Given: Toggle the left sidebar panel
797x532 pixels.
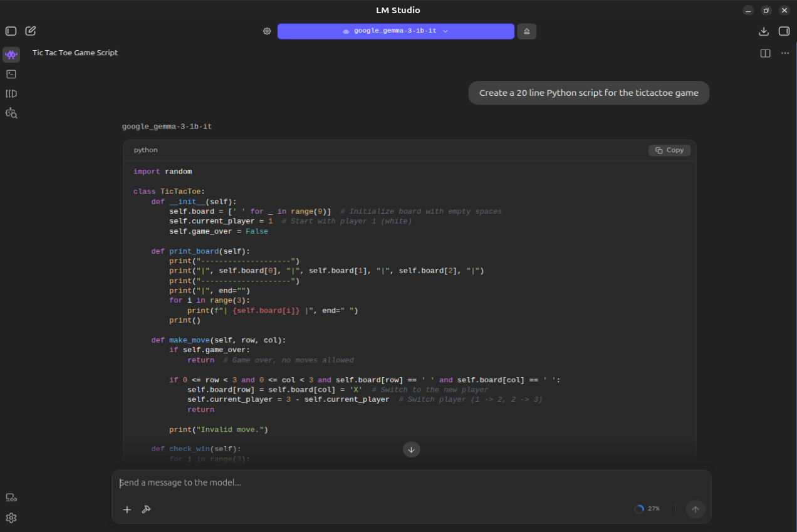Looking at the screenshot, I should [11, 31].
